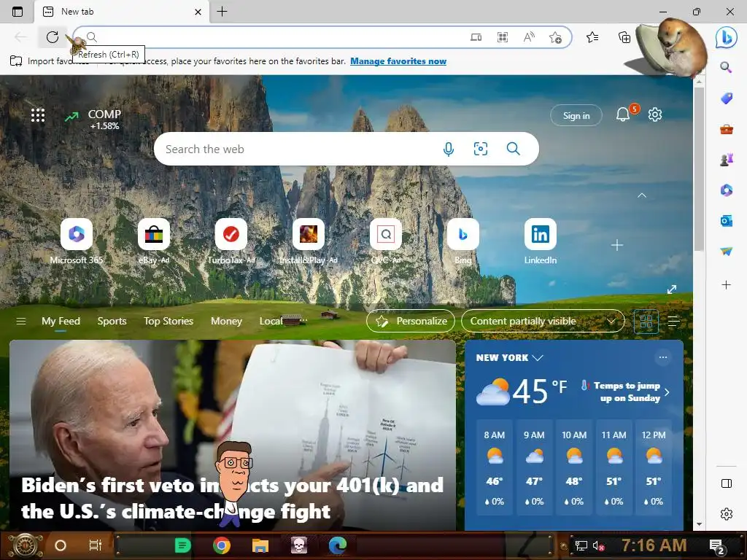747x560 pixels.
Task: Open Content partially visible dropdown
Action: [x=543, y=322]
